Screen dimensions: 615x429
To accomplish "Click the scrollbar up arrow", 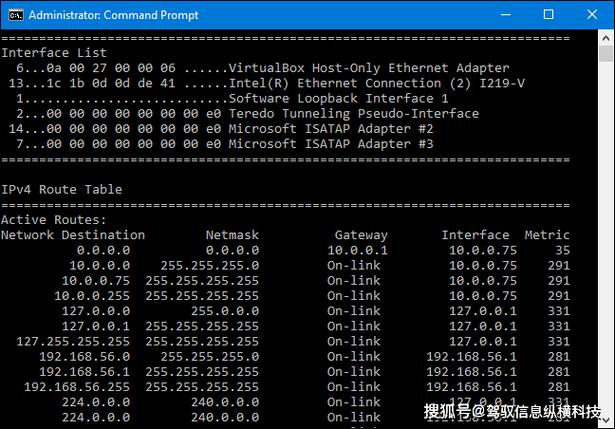I will 606,38.
